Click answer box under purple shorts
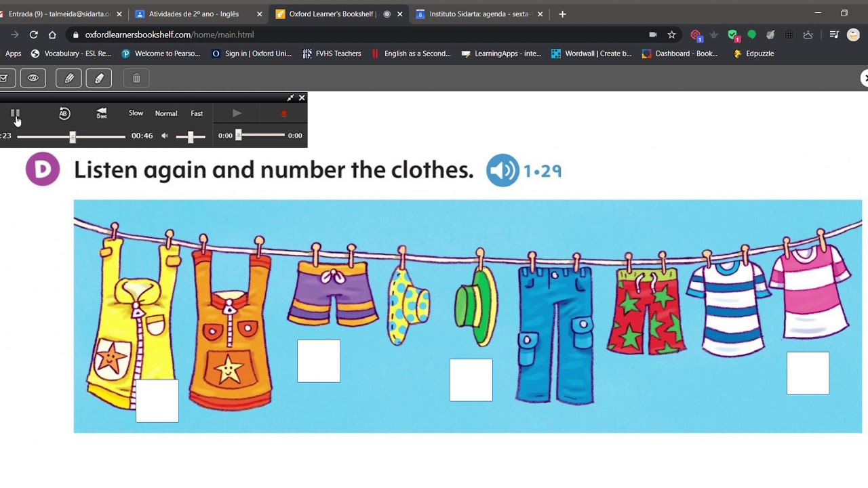This screenshot has height=488, width=868. click(x=319, y=361)
